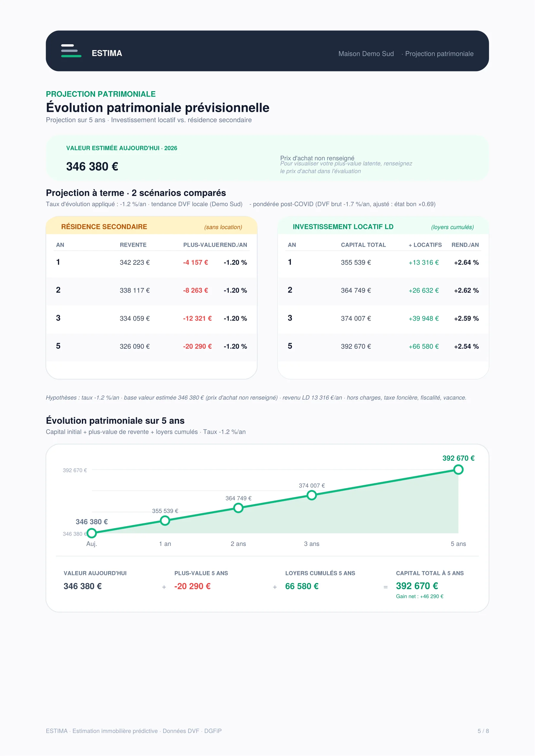Image resolution: width=535 pixels, height=756 pixels.
Task: Click the Hypothèses footnote line
Action: (256, 398)
